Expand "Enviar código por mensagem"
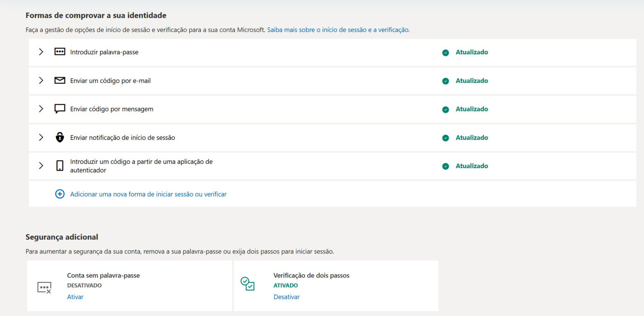 tap(41, 109)
